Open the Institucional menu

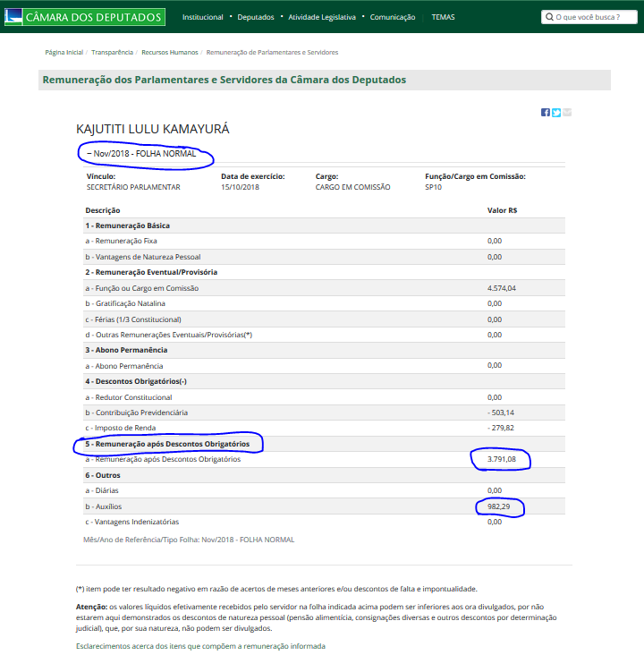202,17
